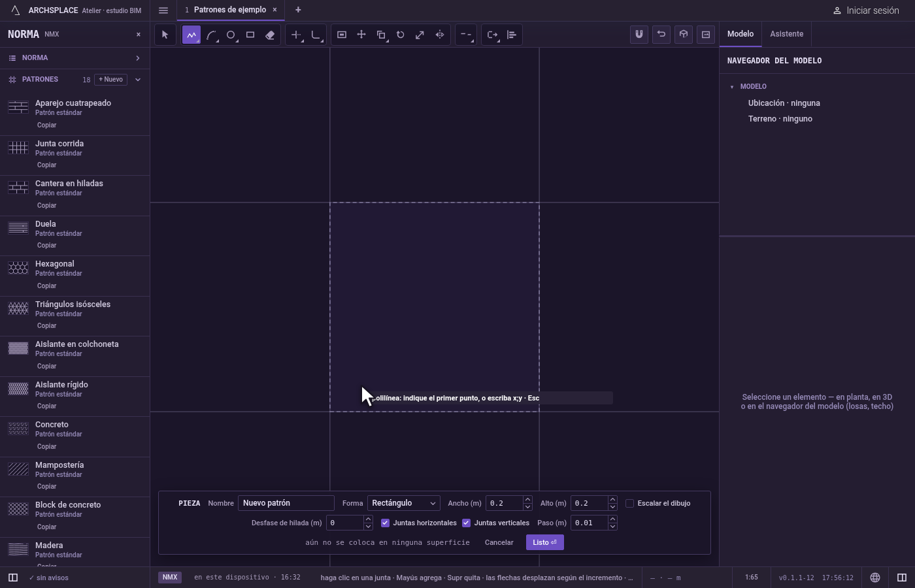Expand the NORMA section chevron

(137, 58)
